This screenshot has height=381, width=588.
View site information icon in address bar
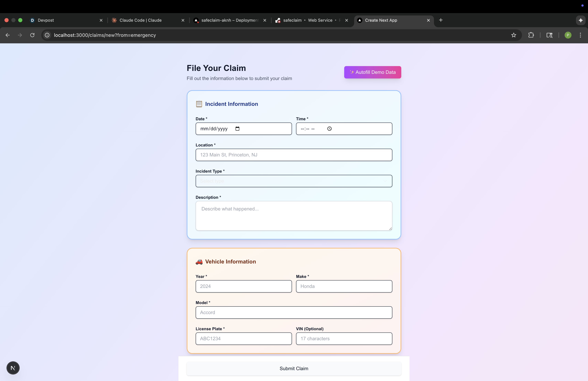[47, 35]
